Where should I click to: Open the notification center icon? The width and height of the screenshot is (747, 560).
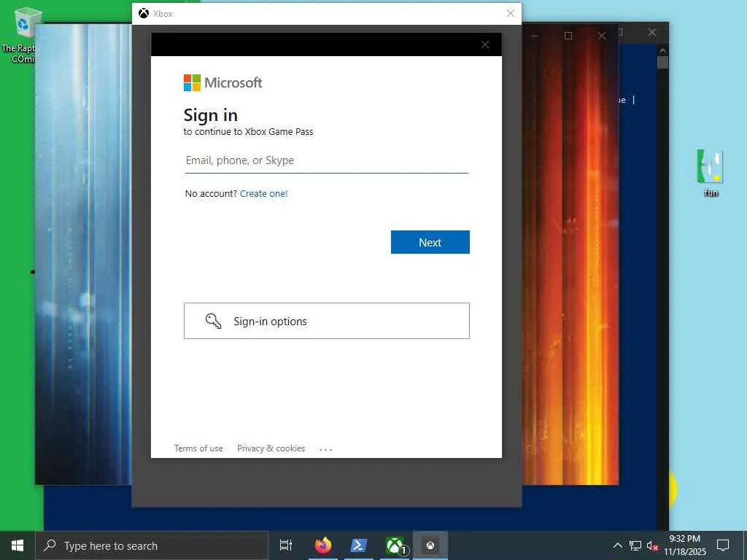tap(723, 545)
